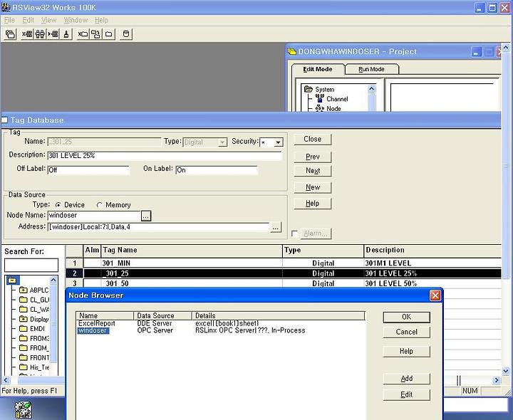The width and height of the screenshot is (513, 420).
Task: Click the Node Name field
Action: tap(94, 216)
